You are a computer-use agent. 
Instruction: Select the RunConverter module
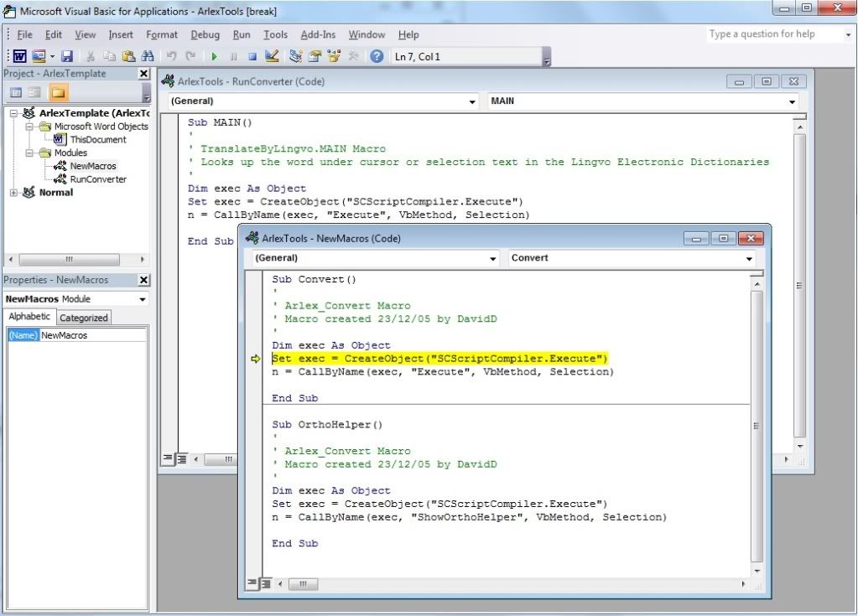(x=98, y=179)
